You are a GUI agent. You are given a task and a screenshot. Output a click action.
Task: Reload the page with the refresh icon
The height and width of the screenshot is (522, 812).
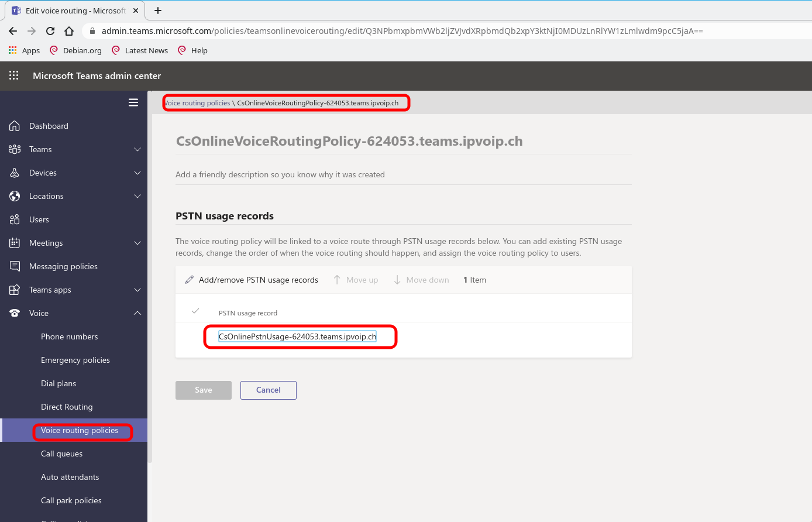click(x=50, y=30)
